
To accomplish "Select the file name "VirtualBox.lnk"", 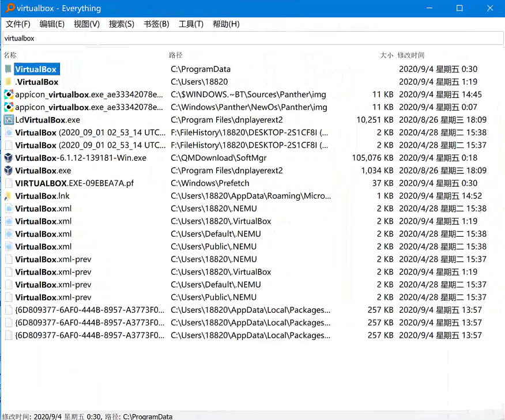I will 42,196.
